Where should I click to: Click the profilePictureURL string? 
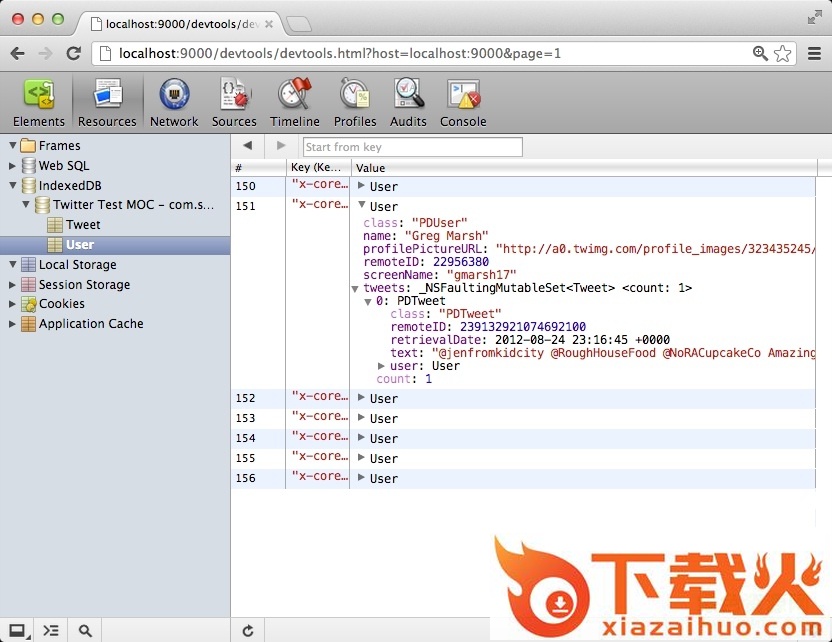(x=656, y=249)
